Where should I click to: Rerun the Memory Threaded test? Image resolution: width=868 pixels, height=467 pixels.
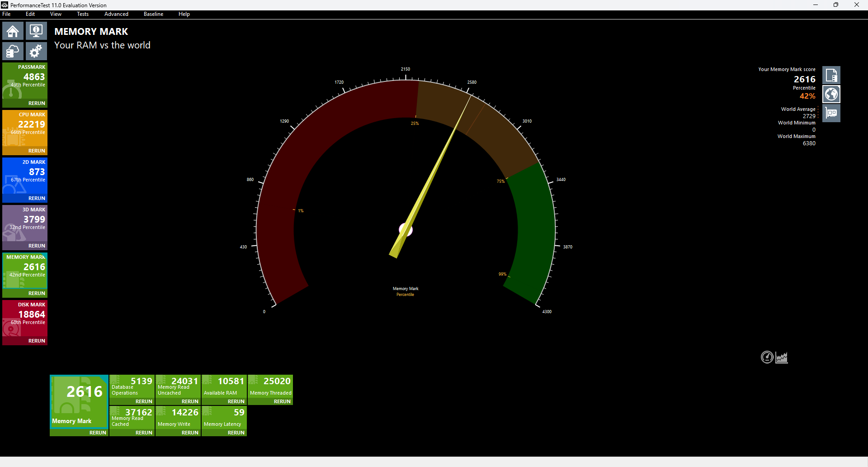282,401
